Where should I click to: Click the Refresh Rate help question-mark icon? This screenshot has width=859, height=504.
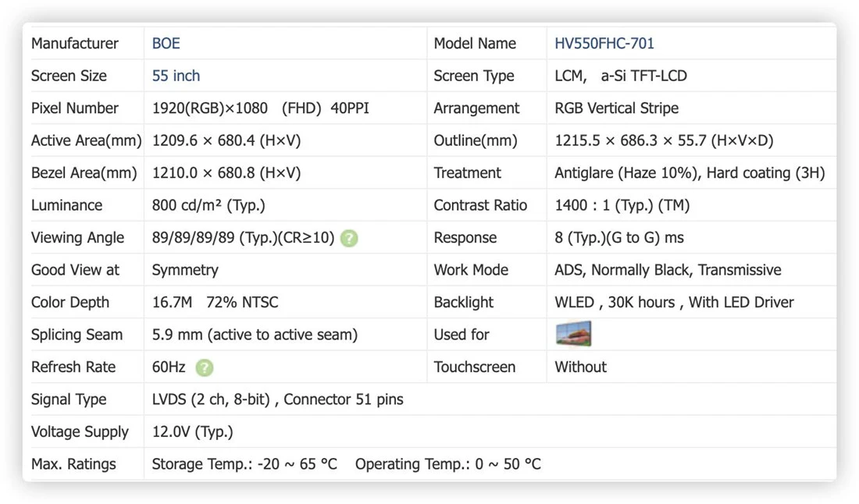(x=205, y=367)
